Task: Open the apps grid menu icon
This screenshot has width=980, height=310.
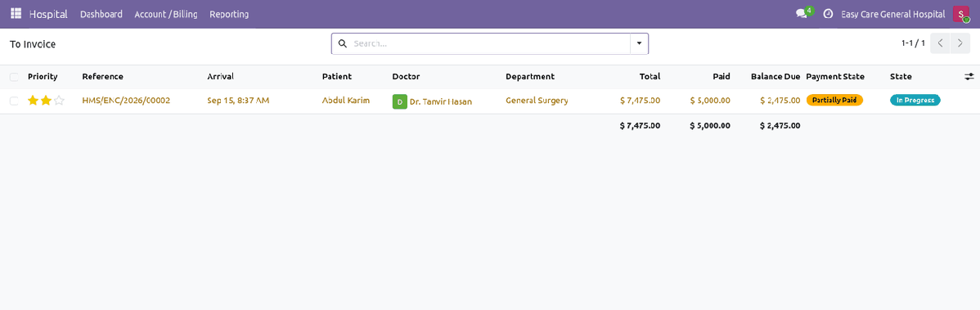Action: [x=16, y=14]
